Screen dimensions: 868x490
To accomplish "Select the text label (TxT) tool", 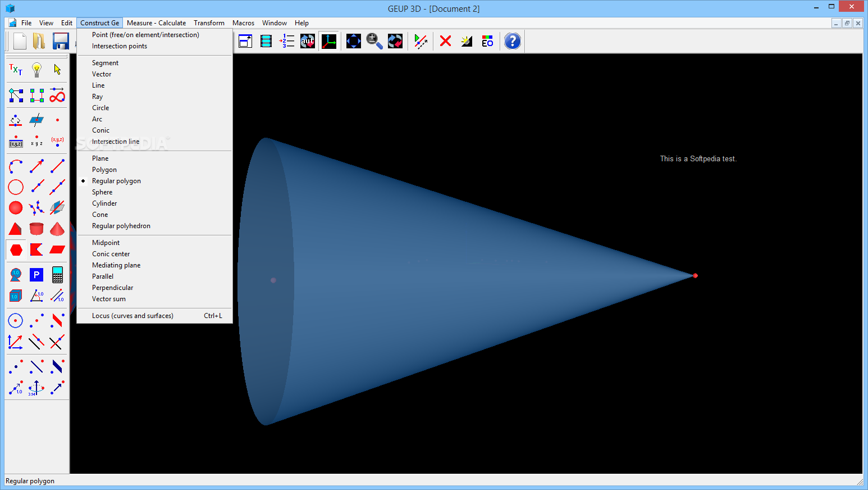I will point(16,70).
